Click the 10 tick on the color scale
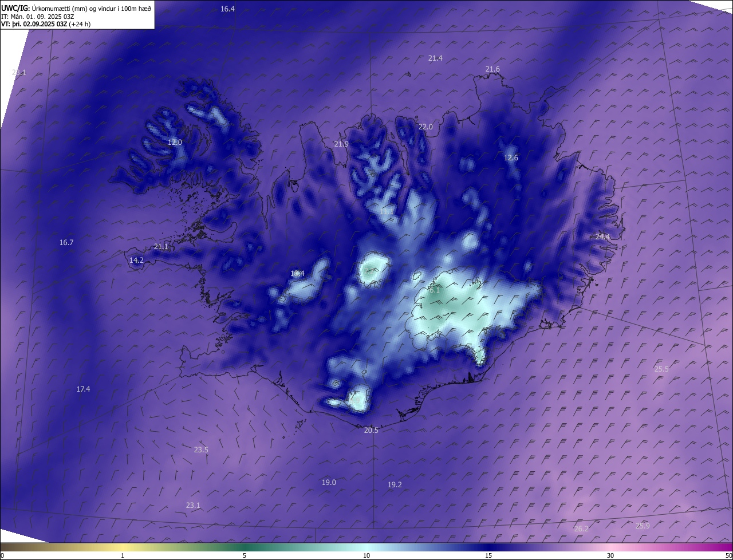The width and height of the screenshot is (733, 560). 366,556
